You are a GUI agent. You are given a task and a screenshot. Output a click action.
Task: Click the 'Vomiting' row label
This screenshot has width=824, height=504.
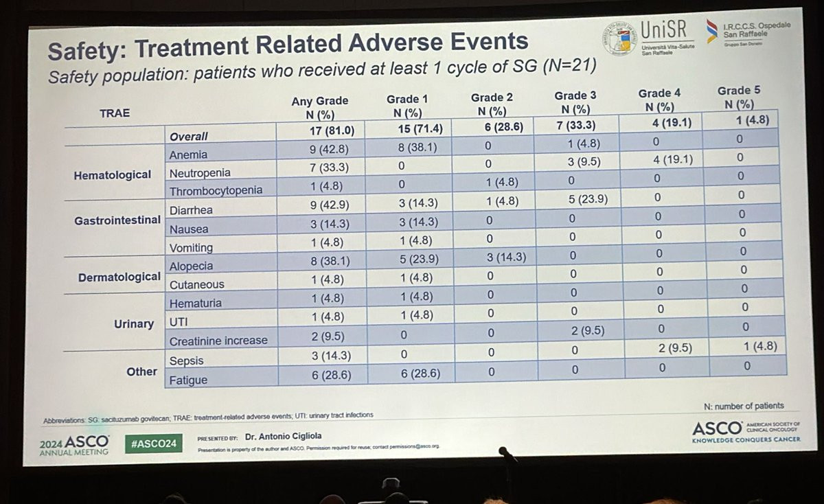click(x=190, y=248)
